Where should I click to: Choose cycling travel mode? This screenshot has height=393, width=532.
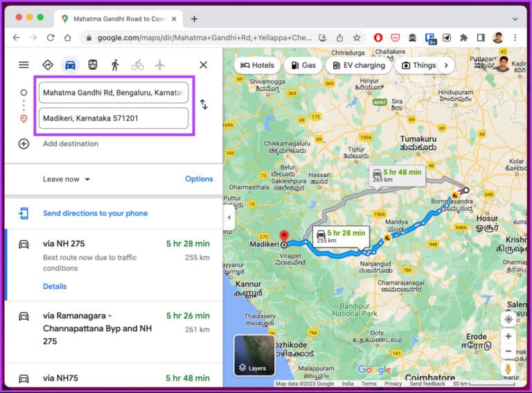(x=137, y=65)
